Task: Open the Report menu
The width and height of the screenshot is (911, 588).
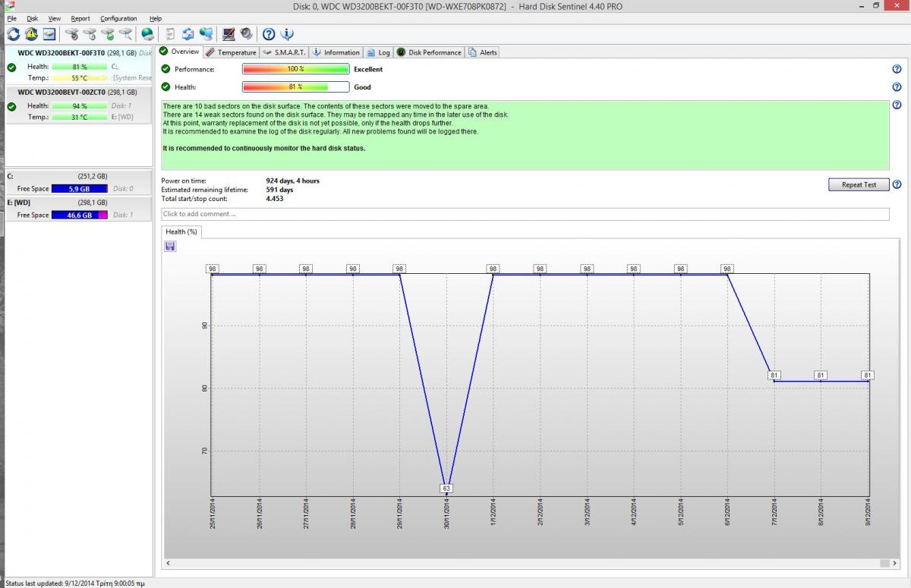Action: (80, 18)
